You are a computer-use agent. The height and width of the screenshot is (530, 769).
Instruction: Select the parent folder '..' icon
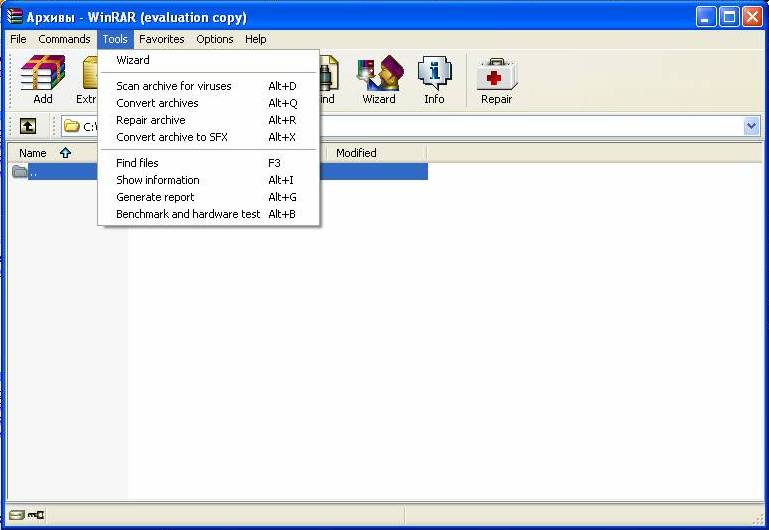point(20,171)
